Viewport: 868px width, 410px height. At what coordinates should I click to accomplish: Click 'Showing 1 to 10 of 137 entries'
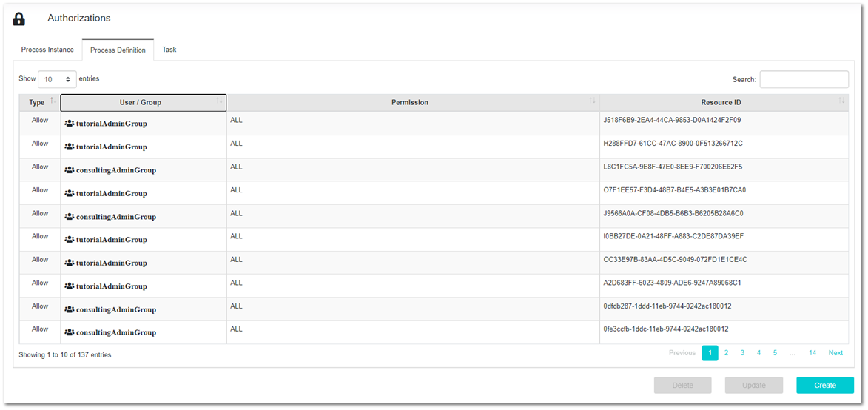click(x=65, y=354)
